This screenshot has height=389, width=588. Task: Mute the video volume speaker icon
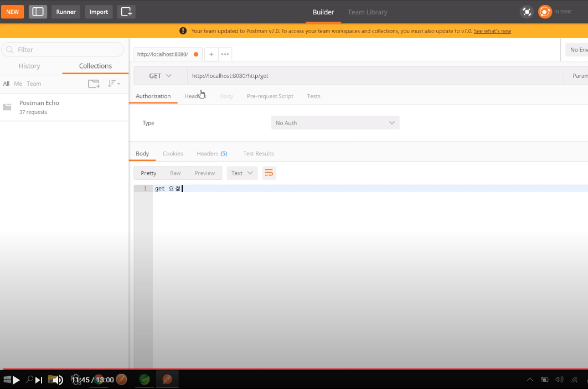coord(58,380)
